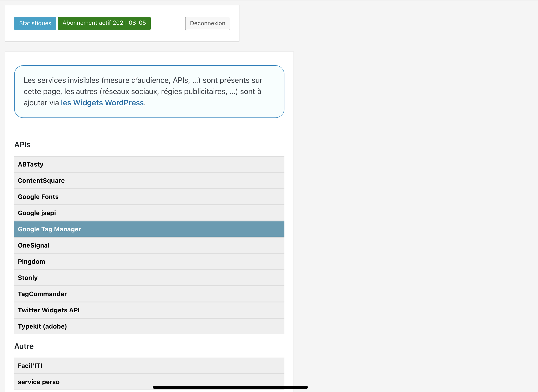Follow the les Widgets WordPress link

(x=102, y=103)
